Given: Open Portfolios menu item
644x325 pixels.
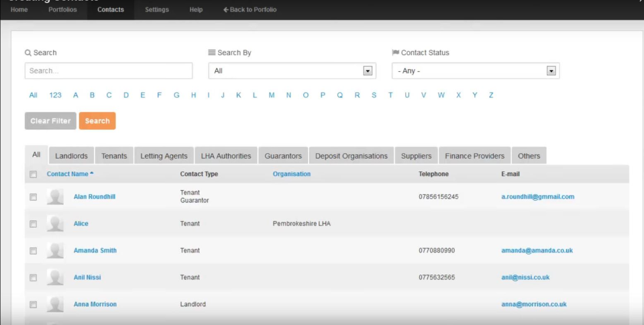Looking at the screenshot, I should (62, 9).
